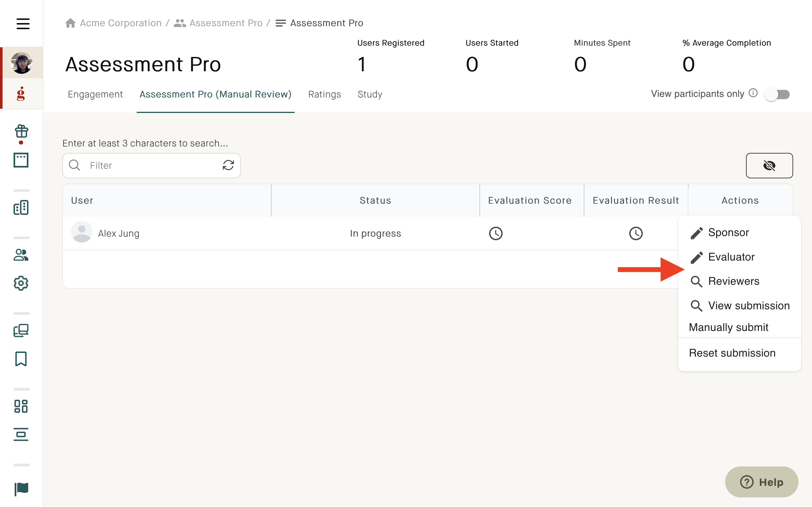The height and width of the screenshot is (507, 812).
Task: Open the dashboard grid icon in sidebar
Action: tap(21, 406)
